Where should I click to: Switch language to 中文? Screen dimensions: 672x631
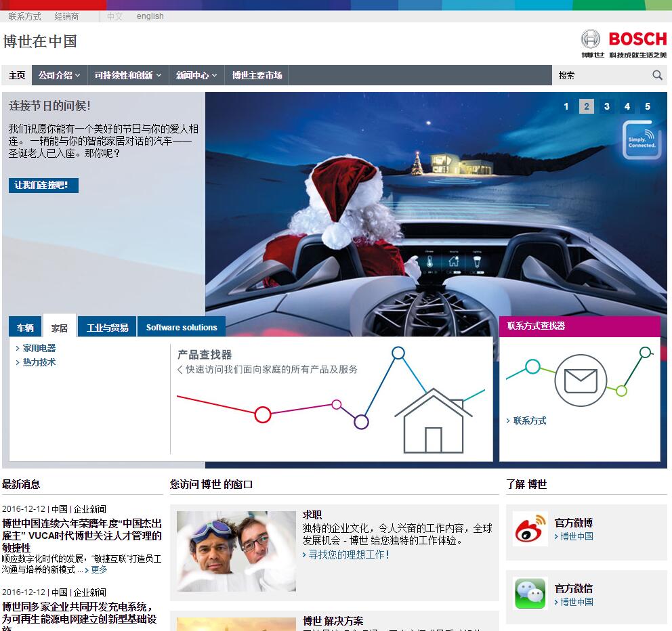point(115,16)
